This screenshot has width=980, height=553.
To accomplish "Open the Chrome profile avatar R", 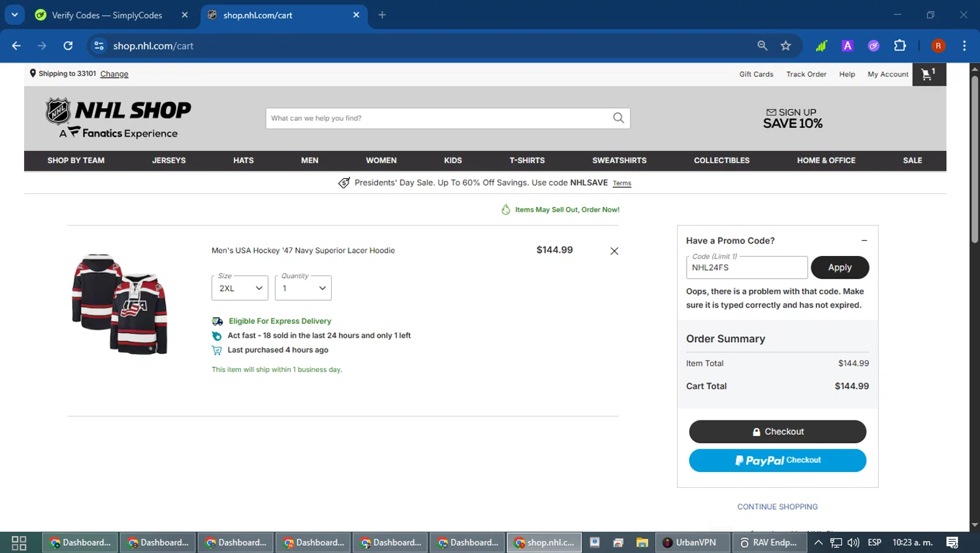I will click(938, 46).
